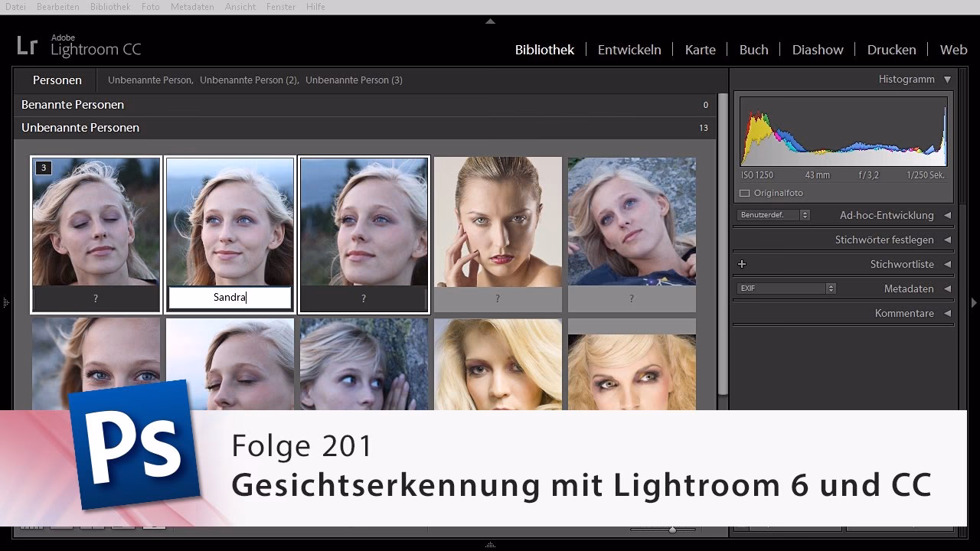Click the 1/250 Sek. shutter readout
Screen dimensions: 980x551
click(926, 175)
